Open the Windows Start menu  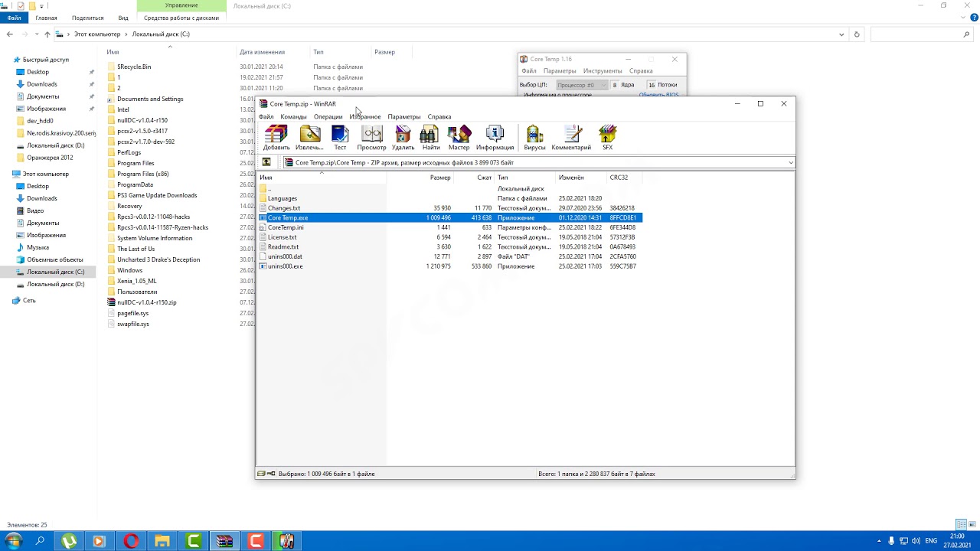click(x=13, y=541)
